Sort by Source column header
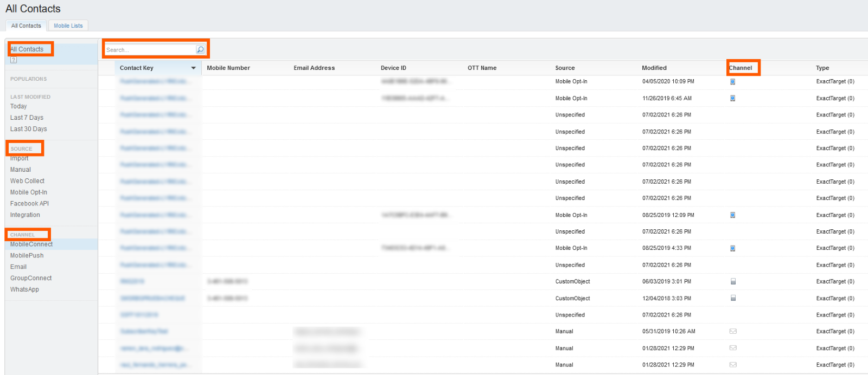Image resolution: width=868 pixels, height=375 pixels. tap(565, 68)
